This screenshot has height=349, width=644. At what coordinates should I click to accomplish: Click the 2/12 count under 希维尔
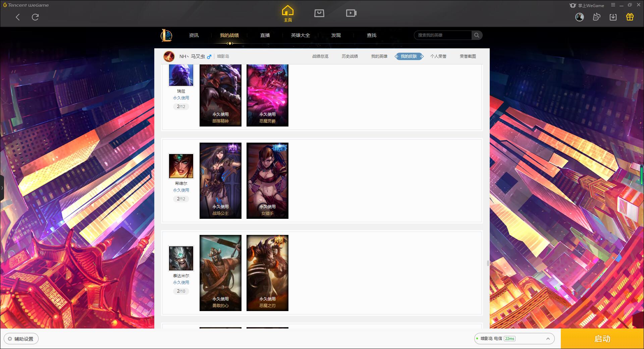(181, 199)
